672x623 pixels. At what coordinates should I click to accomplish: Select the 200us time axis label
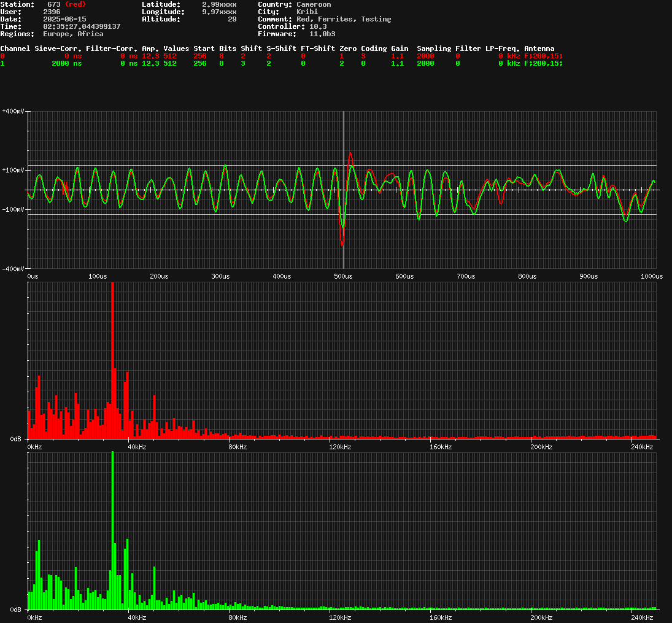(x=159, y=277)
